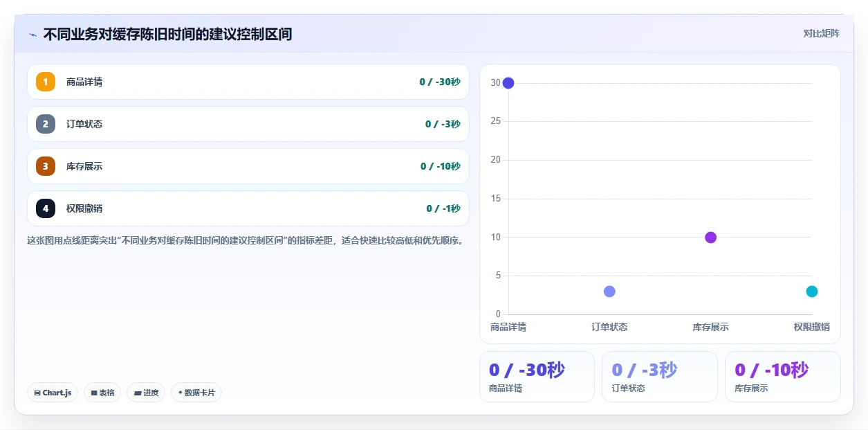Screen dimensions: 868x430
Task: Click the 订单状态 x-axis label
Action: pos(609,327)
